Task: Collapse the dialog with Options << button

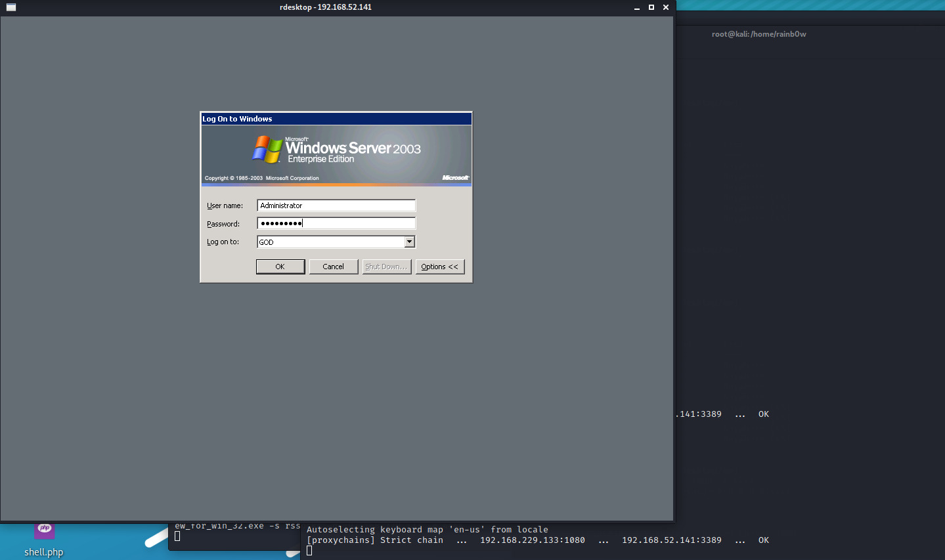Action: click(x=439, y=267)
